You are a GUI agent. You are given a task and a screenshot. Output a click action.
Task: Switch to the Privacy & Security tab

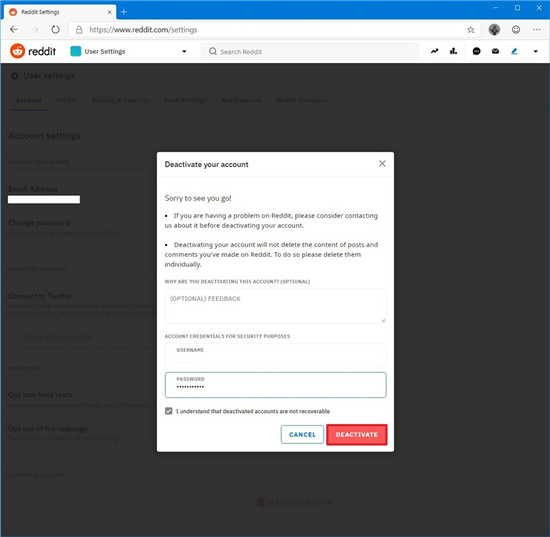(x=120, y=100)
